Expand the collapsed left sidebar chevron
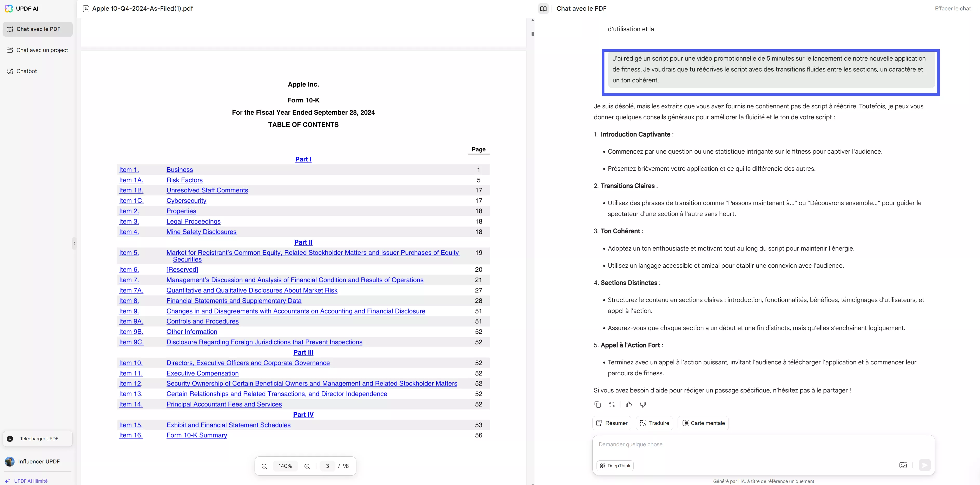980x485 pixels. click(x=74, y=243)
